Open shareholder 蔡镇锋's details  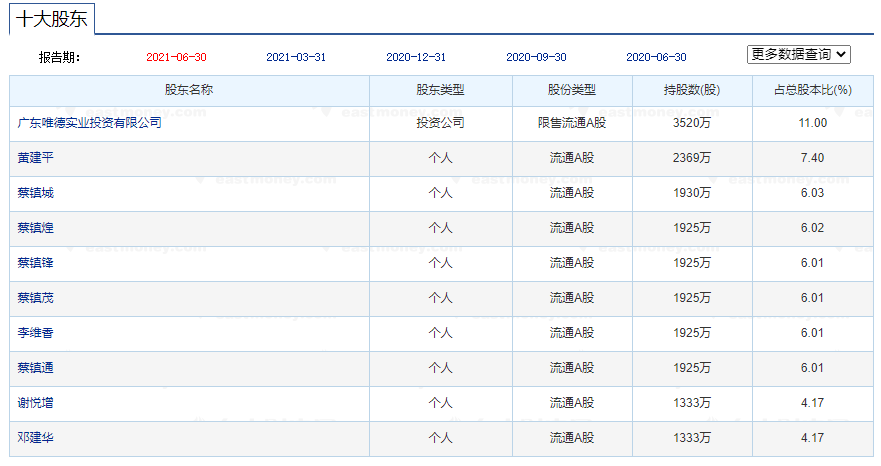(35, 263)
